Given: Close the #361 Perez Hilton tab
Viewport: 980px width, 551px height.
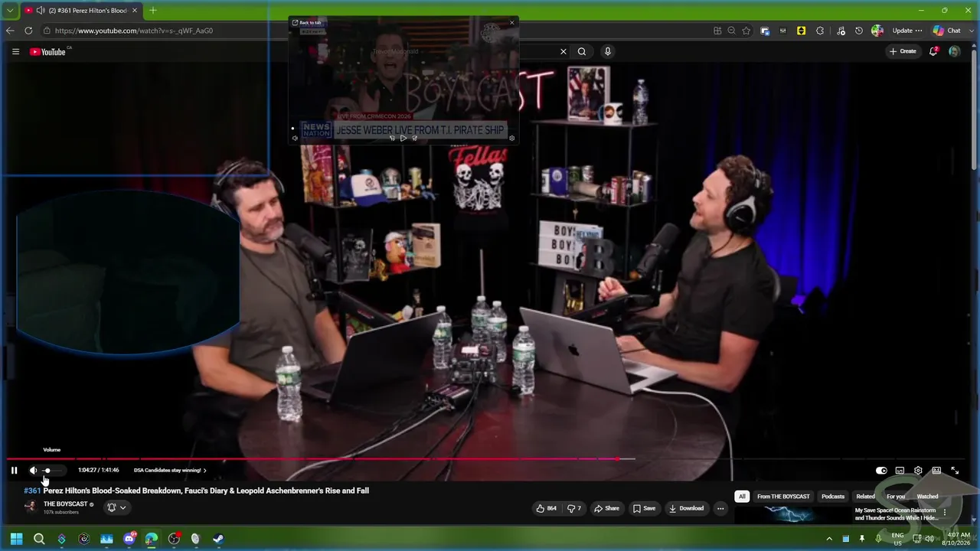Looking at the screenshot, I should click(135, 11).
